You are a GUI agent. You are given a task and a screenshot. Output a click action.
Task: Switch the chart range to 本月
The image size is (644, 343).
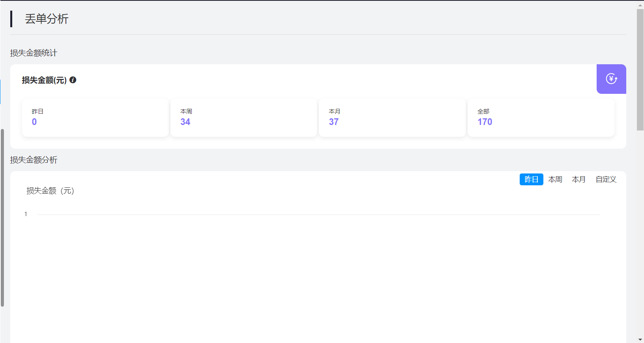coord(579,179)
